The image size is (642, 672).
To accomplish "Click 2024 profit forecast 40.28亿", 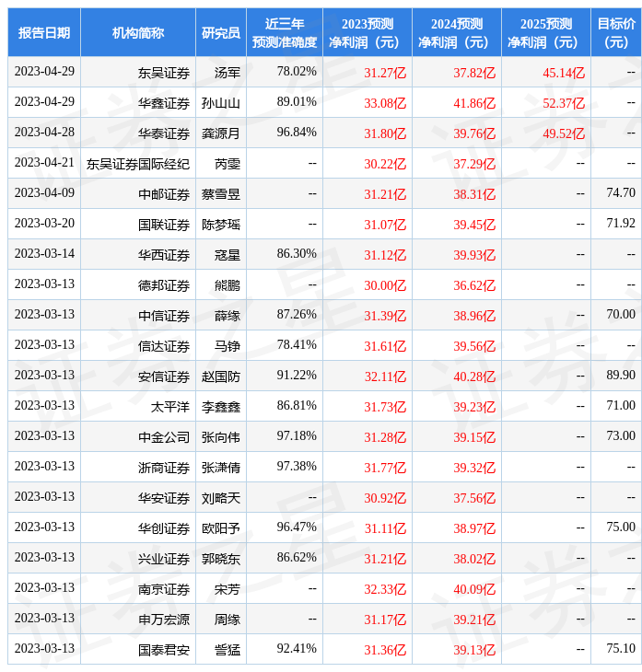I will pyautogui.click(x=474, y=377).
